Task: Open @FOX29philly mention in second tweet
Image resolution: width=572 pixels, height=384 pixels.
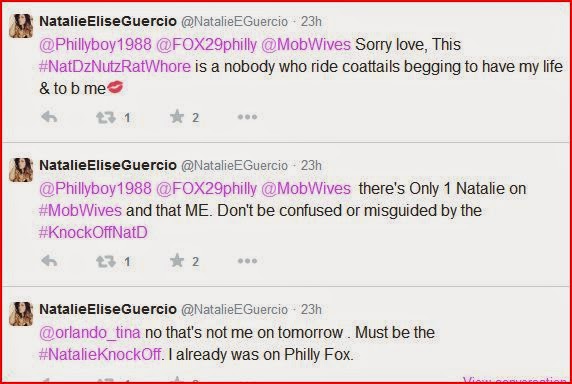Action: pos(206,189)
